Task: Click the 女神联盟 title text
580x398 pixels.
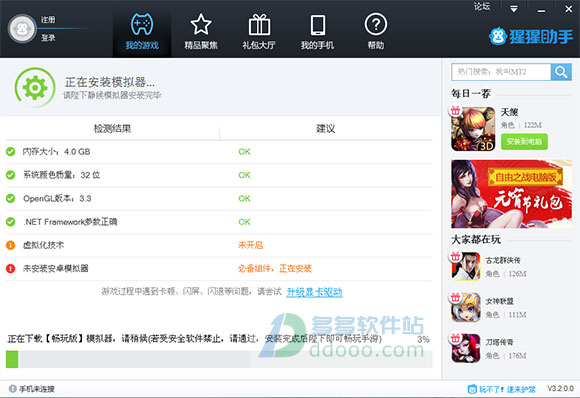Action: coord(499,301)
